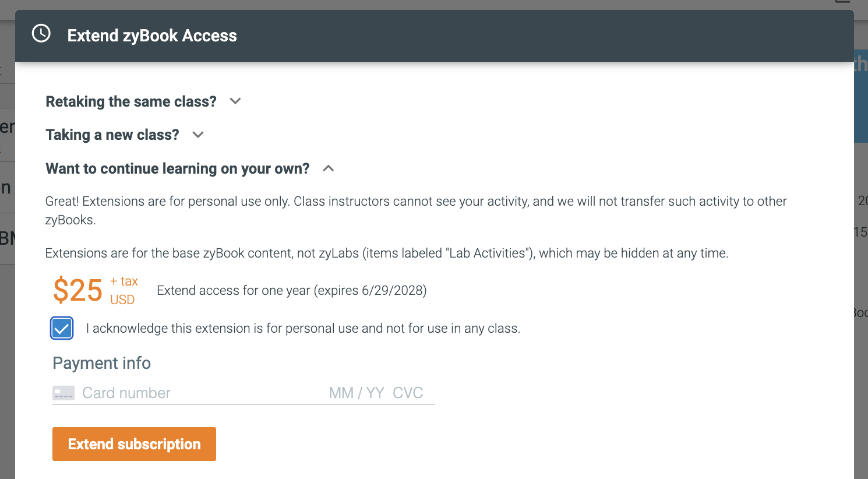Click the CVC security code field
Screen dimensions: 868x479
(x=408, y=393)
